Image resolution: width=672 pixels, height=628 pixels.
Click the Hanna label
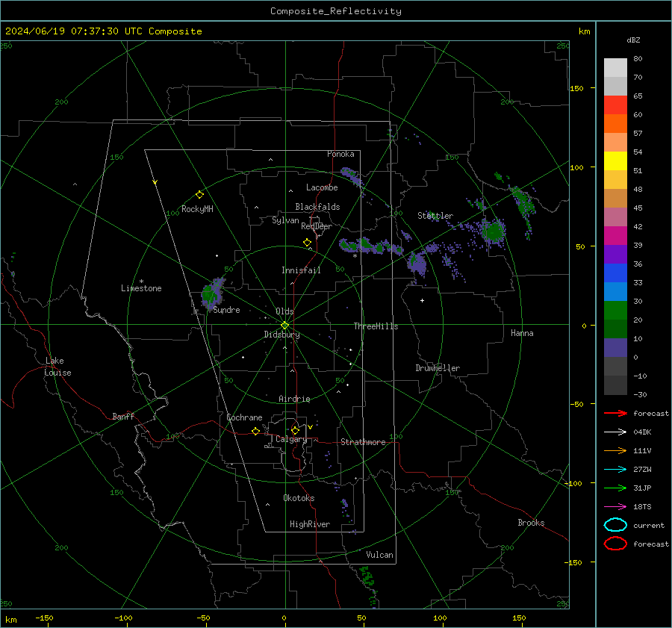[x=522, y=333]
